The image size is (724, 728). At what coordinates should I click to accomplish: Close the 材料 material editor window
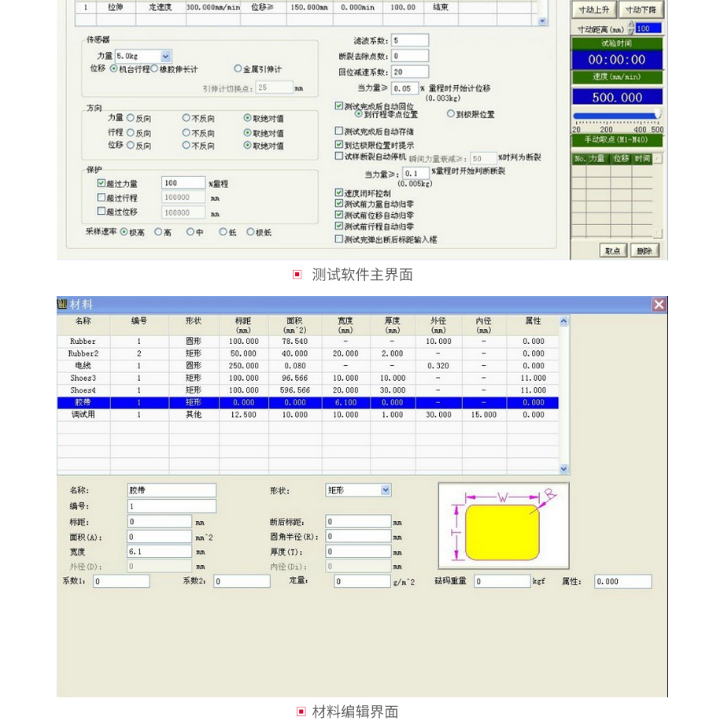pyautogui.click(x=659, y=305)
